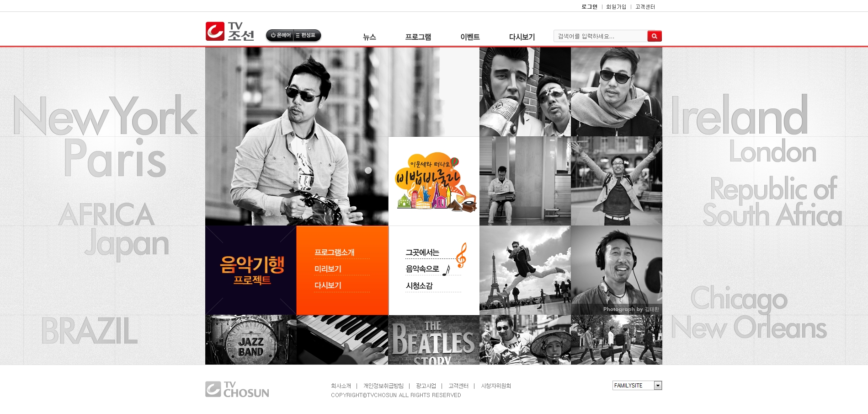The height and width of the screenshot is (414, 868).
Task: Go to 회원가입 sign-up link
Action: (616, 7)
